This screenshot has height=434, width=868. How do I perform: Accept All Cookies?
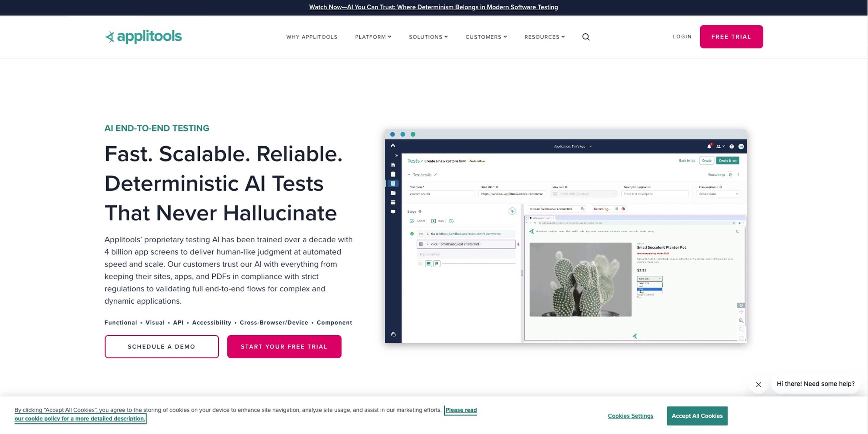pyautogui.click(x=697, y=416)
